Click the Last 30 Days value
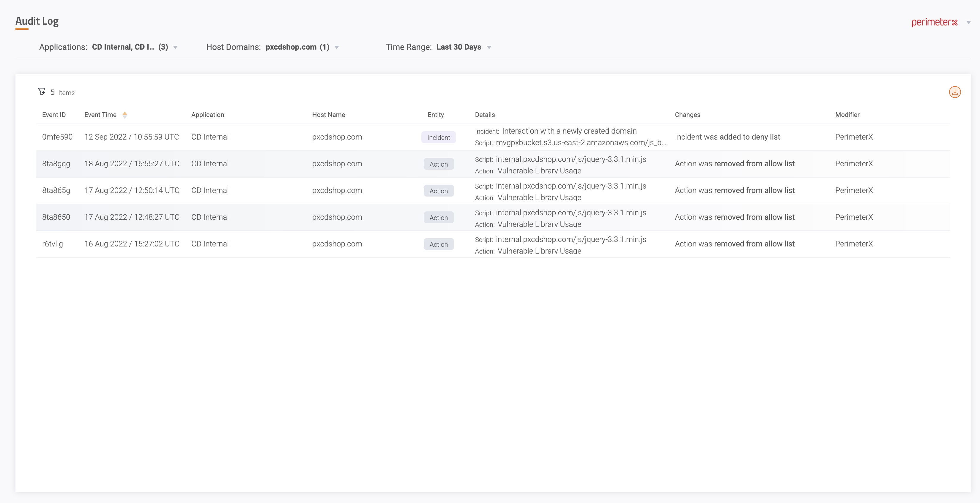The image size is (980, 503). (459, 47)
